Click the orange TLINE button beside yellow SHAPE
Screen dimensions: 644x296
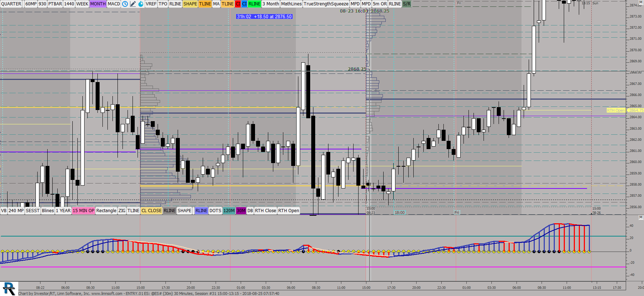pyautogui.click(x=205, y=4)
